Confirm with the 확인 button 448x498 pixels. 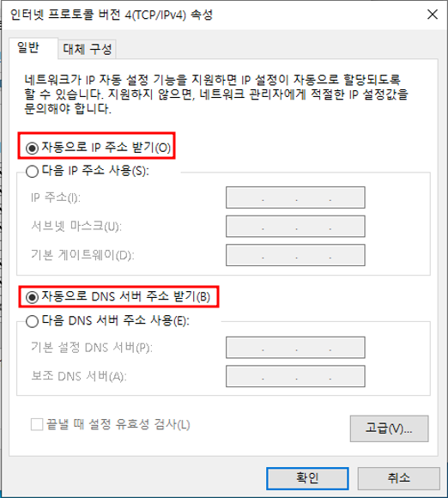307,478
